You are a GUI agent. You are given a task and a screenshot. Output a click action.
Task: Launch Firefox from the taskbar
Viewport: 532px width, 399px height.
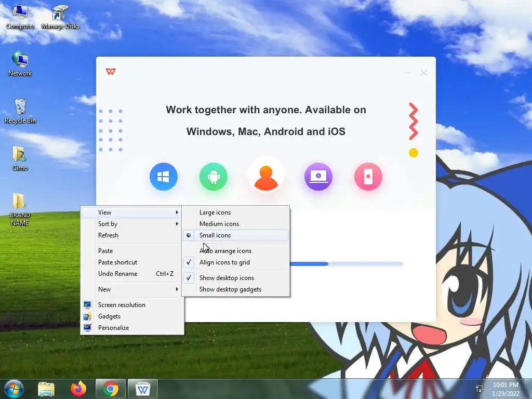78,389
